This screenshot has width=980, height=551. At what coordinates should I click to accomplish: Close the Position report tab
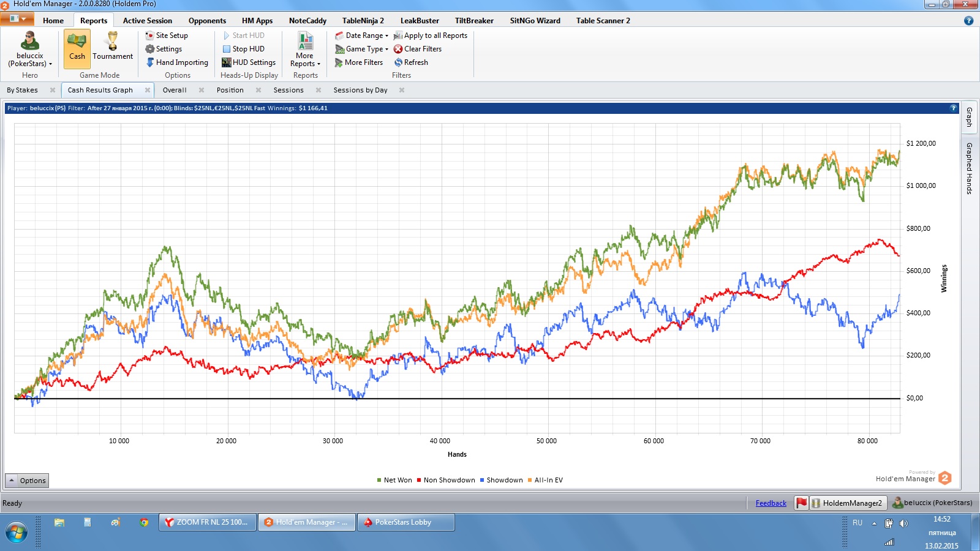tap(258, 90)
